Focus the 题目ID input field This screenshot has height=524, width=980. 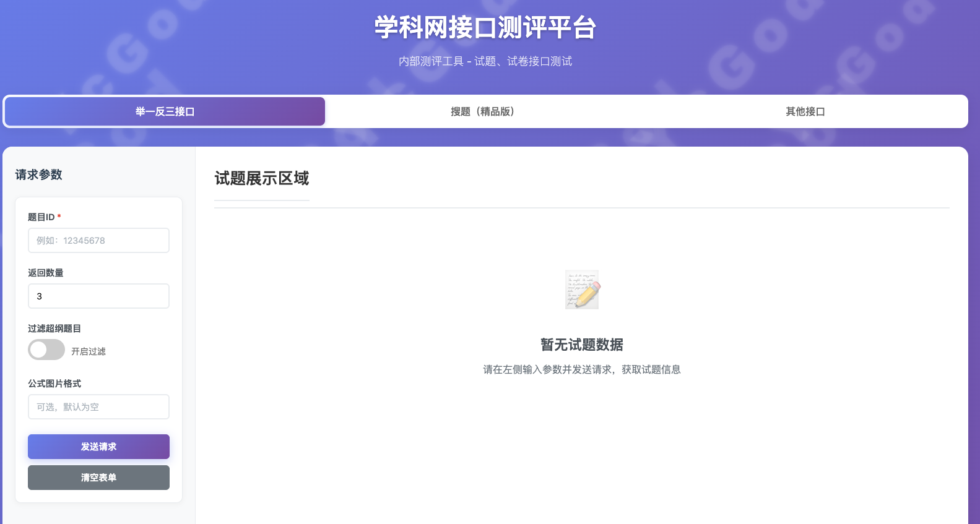[x=98, y=241]
